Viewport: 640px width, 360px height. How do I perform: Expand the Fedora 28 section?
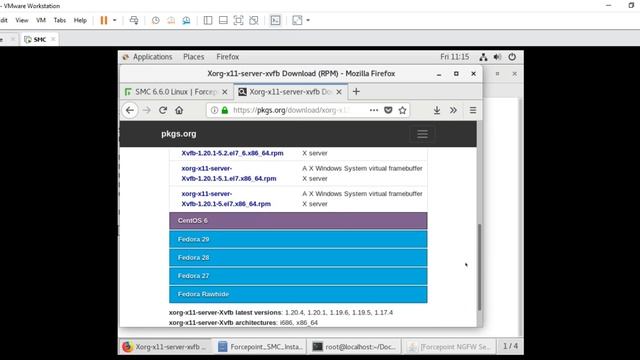[x=298, y=258]
